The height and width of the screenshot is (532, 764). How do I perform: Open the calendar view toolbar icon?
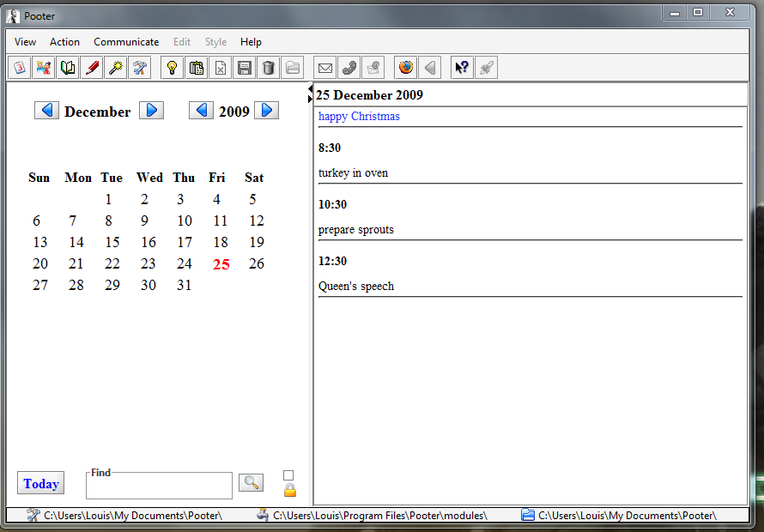point(20,68)
